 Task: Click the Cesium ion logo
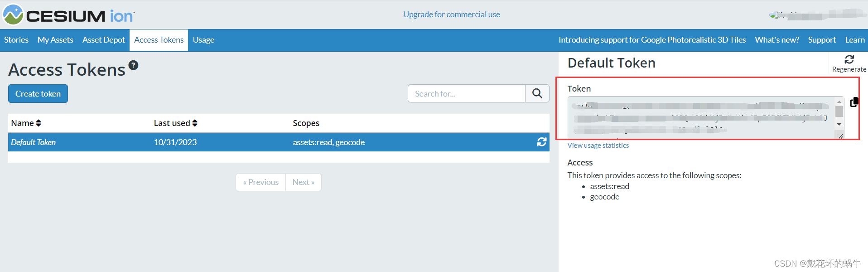pos(68,15)
